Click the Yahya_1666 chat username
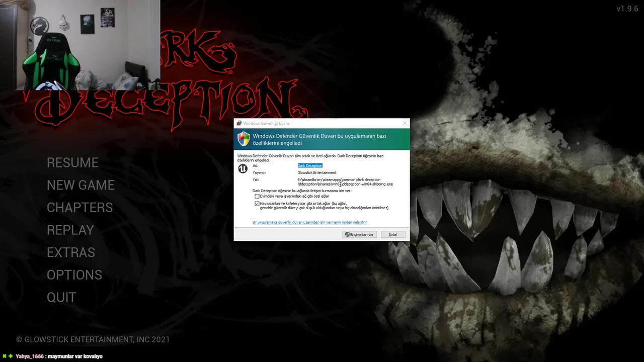 coord(30,356)
